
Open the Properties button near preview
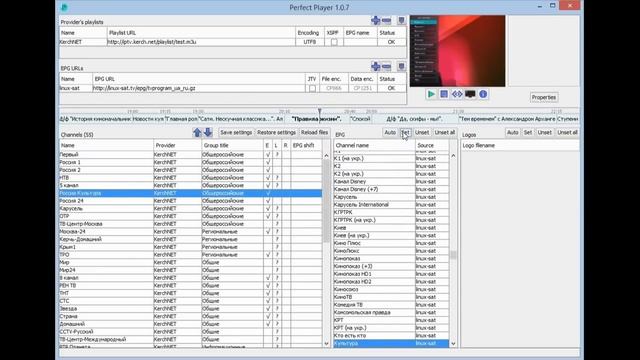(x=544, y=98)
